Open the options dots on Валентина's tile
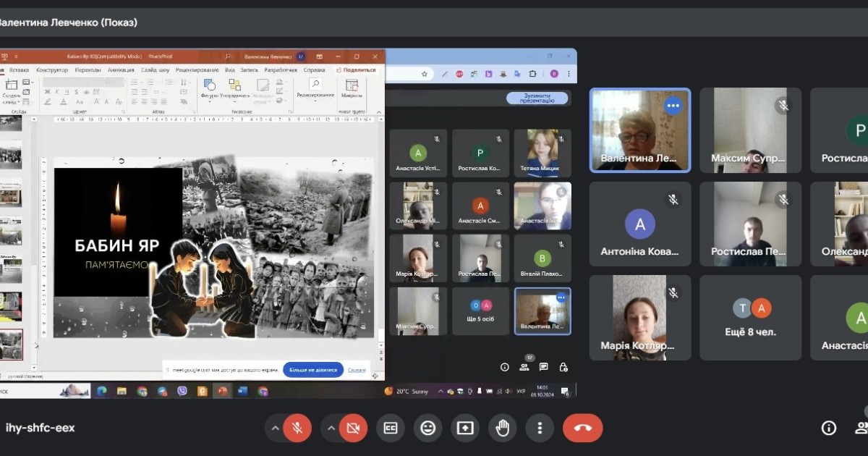 [673, 106]
